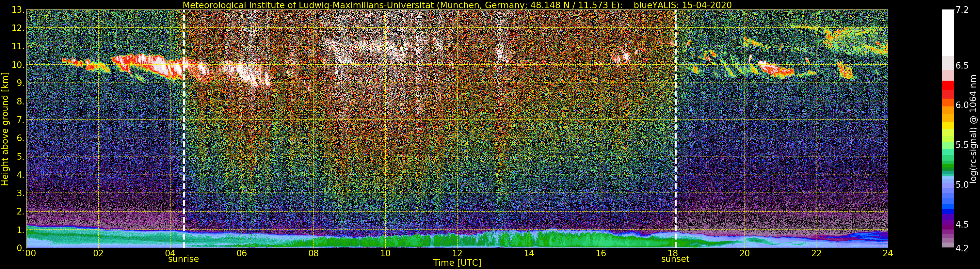Screen dimensions: 980x269
Task: Click the 'Height above ground [km]' axis title
Action: tap(5, 129)
